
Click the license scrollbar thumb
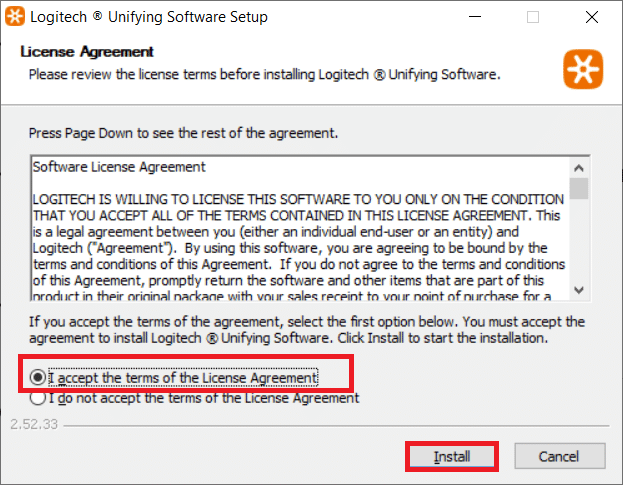579,188
